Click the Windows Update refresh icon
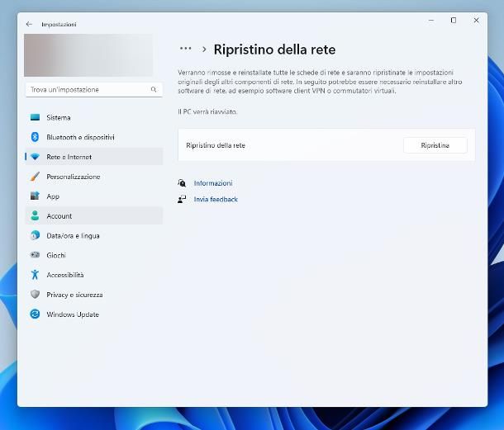This screenshot has height=430, width=504. [35, 314]
